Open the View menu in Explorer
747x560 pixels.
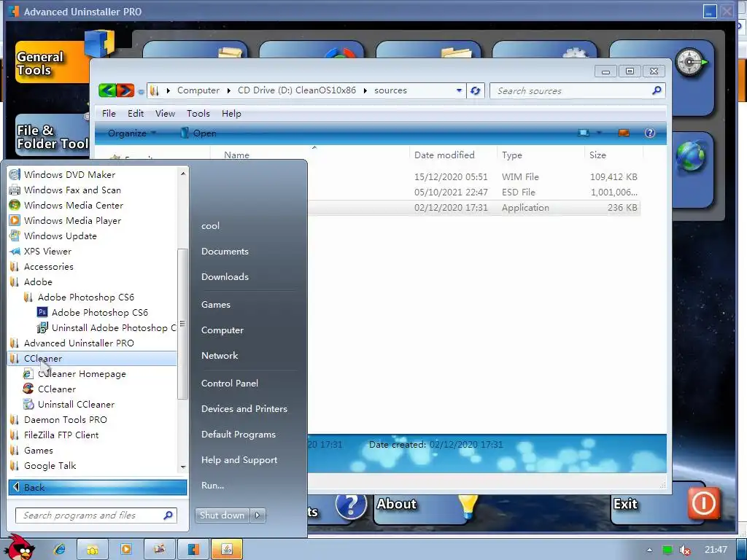point(166,113)
